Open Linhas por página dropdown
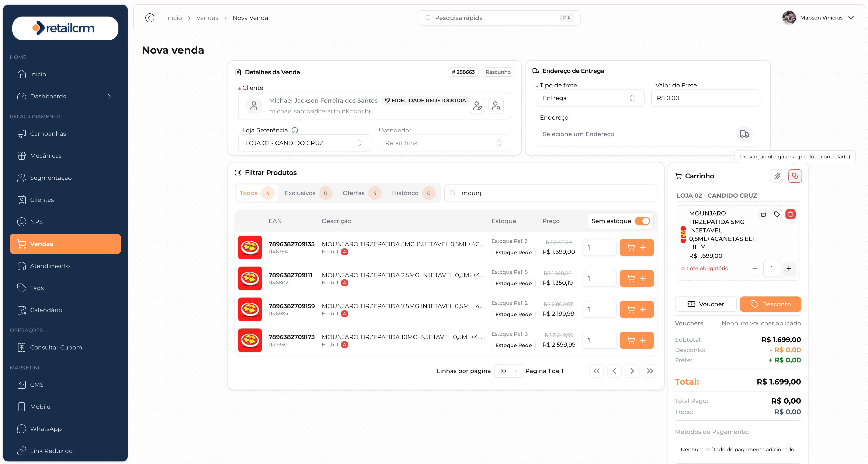 click(x=509, y=371)
